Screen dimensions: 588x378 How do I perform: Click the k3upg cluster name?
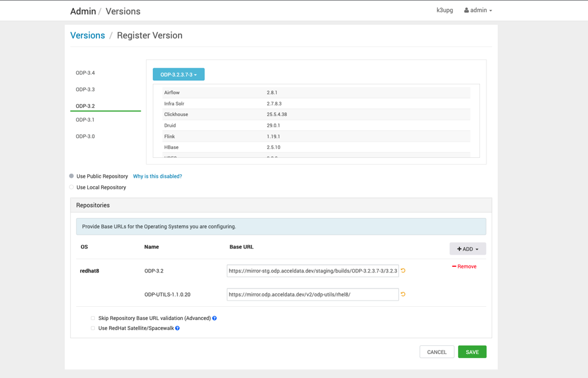tap(445, 10)
